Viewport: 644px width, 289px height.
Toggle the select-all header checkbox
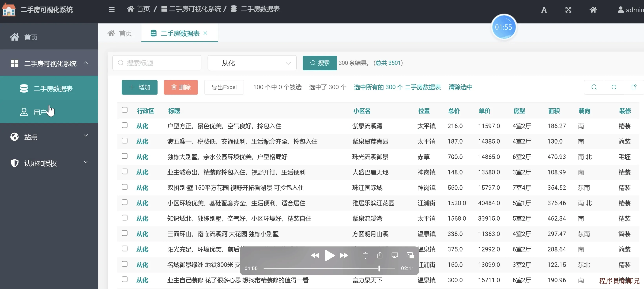coord(125,110)
